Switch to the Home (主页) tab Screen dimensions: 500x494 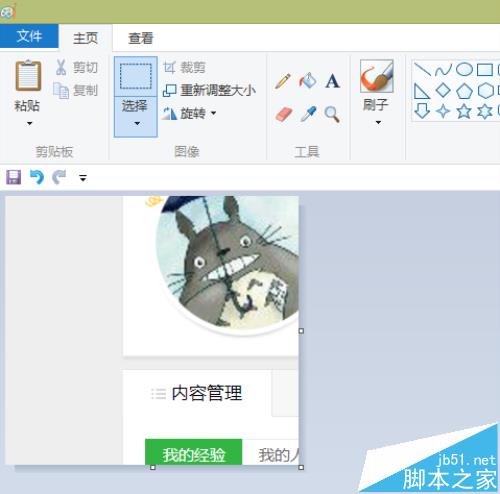(86, 38)
